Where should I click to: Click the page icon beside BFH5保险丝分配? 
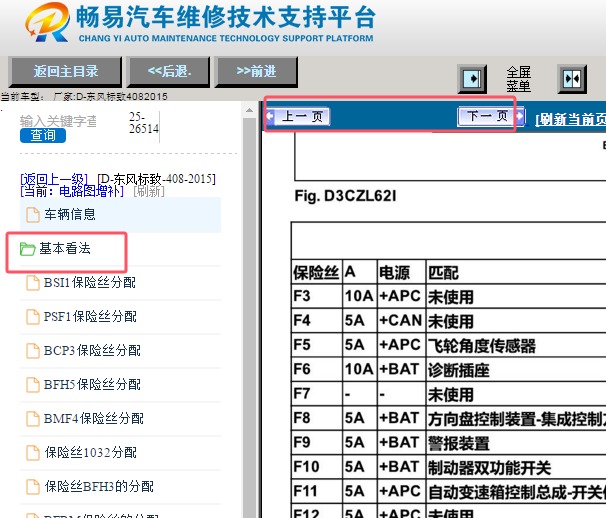click(33, 385)
